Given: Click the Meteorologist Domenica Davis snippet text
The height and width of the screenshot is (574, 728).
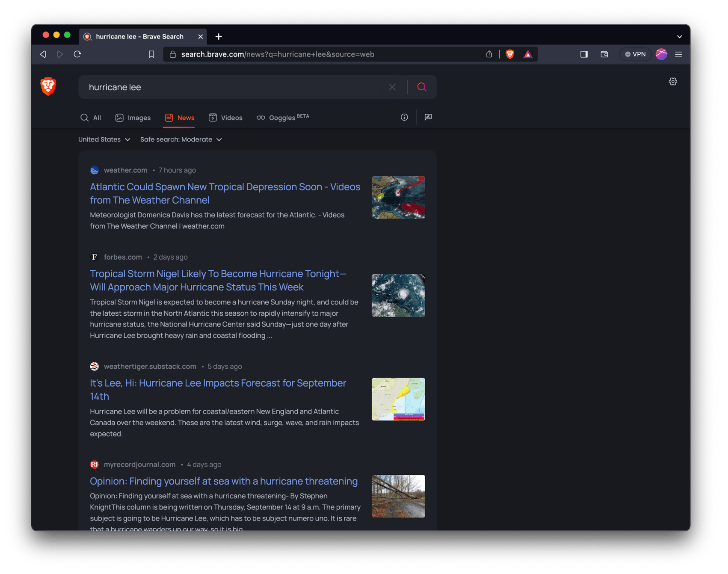Looking at the screenshot, I should [x=217, y=221].
